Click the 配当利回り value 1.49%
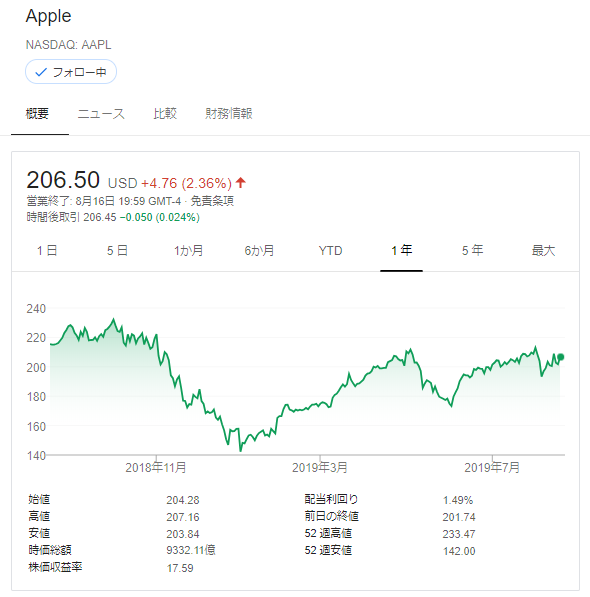 click(x=458, y=500)
